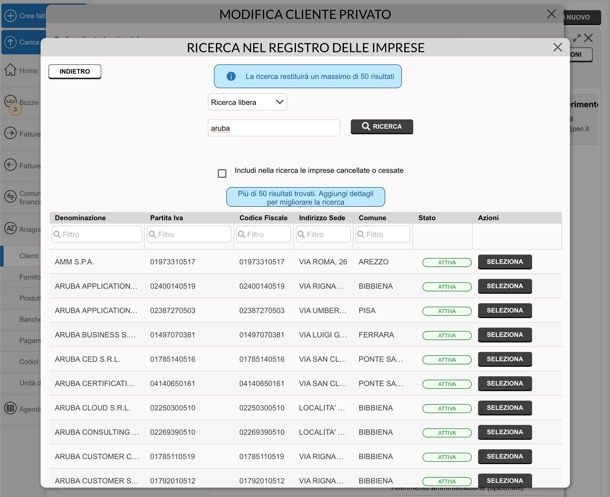The image size is (610, 497).
Task: Click SELEZIONA for the Pisa Aruba Application row
Action: [505, 310]
